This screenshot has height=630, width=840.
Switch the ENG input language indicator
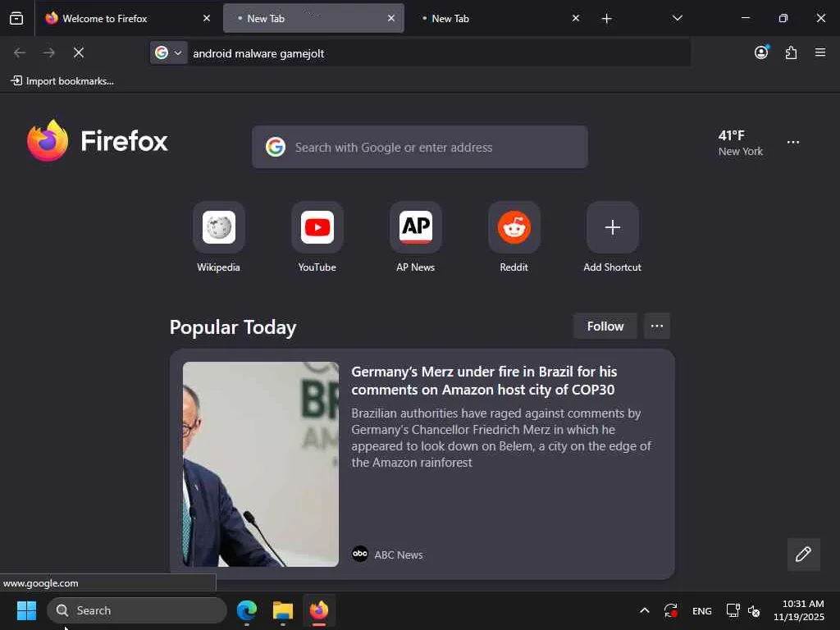click(x=702, y=610)
